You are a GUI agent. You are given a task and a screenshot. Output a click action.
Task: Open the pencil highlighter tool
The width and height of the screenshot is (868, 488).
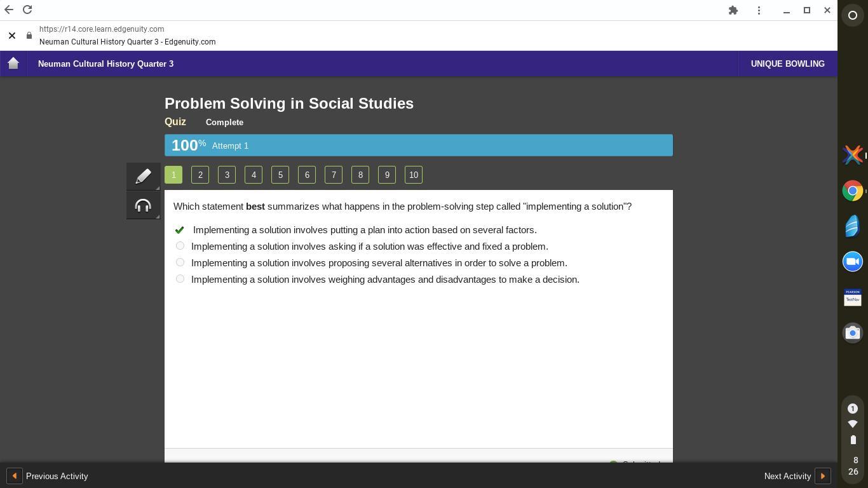tap(143, 176)
